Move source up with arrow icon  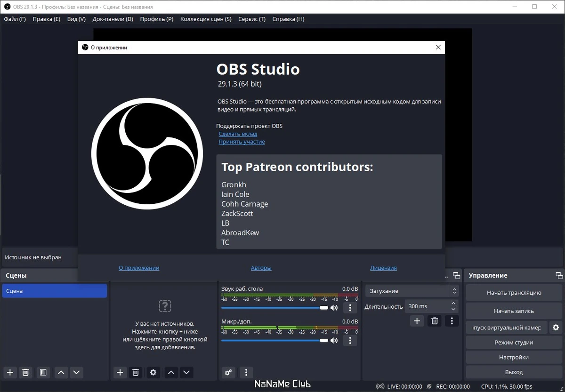point(171,372)
